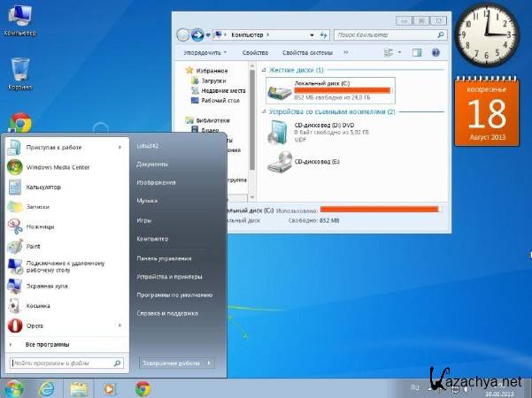Image resolution: width=532 pixels, height=398 pixels.
Task: Launch Ножницы snipping tool
Action: coord(67,226)
